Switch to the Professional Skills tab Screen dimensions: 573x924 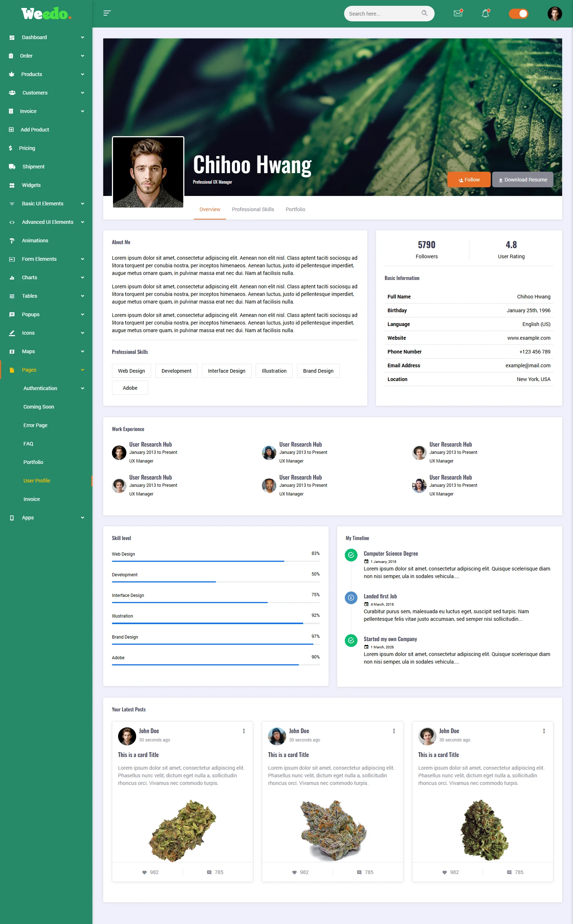(253, 209)
